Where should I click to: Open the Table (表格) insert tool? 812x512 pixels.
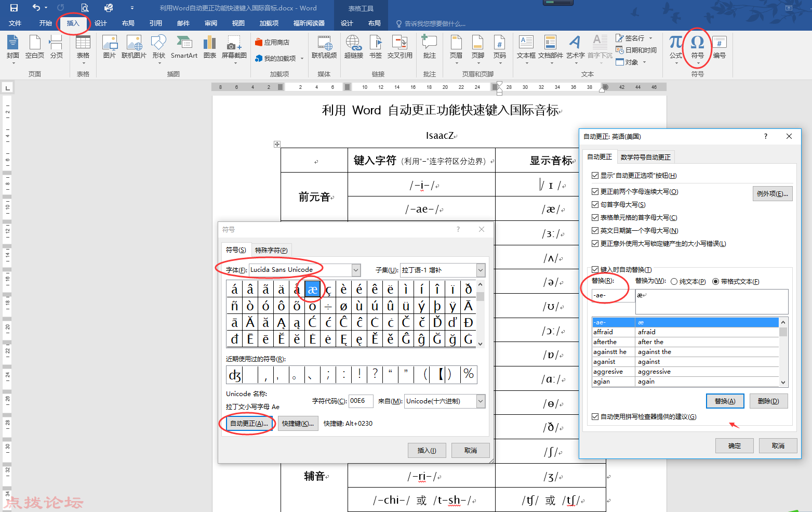(x=83, y=48)
